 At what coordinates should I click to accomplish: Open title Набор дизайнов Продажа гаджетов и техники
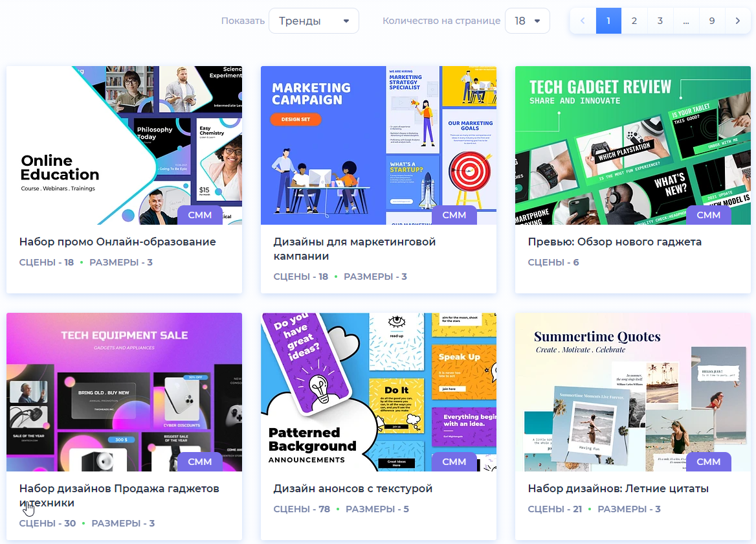[x=119, y=496]
